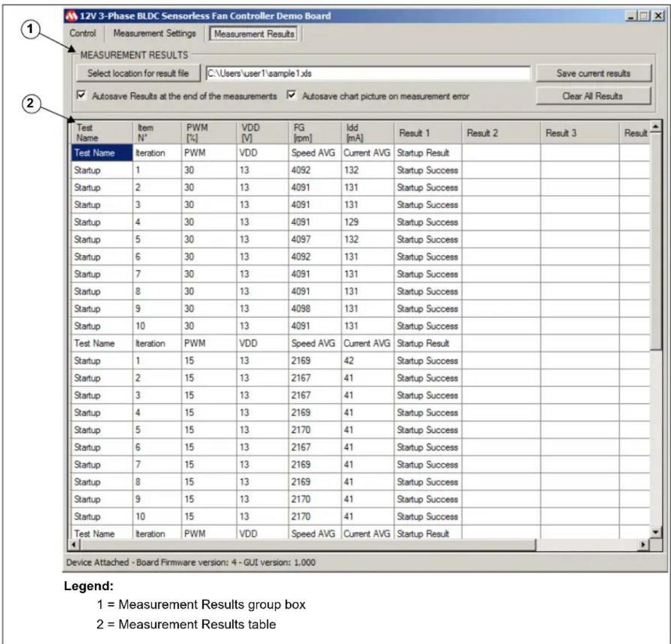
Task: Click the Idd [mA] column header
Action: (x=367, y=133)
